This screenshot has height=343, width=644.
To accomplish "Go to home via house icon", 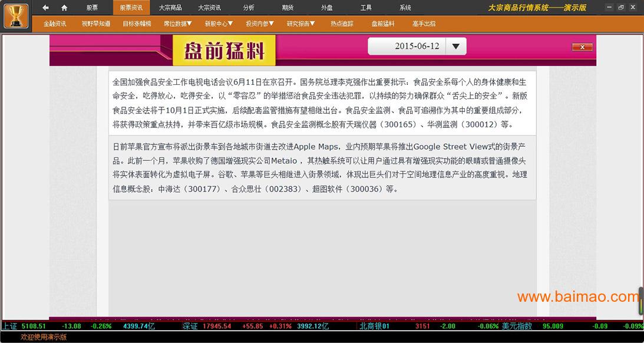I will pyautogui.click(x=64, y=8).
